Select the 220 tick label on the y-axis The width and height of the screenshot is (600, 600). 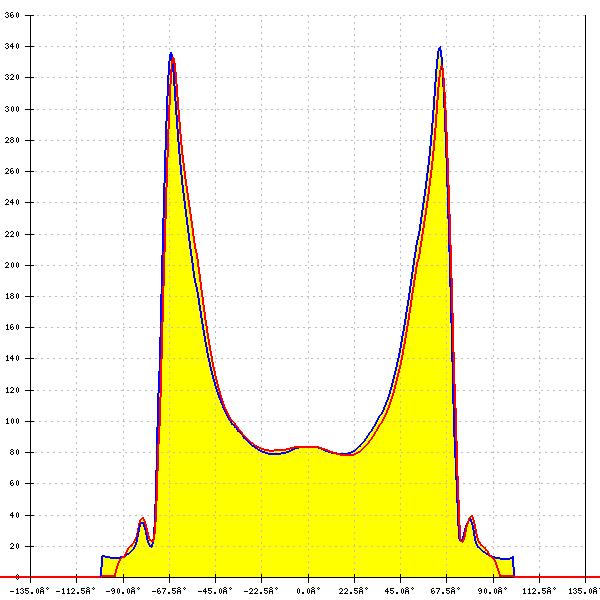coord(12,234)
